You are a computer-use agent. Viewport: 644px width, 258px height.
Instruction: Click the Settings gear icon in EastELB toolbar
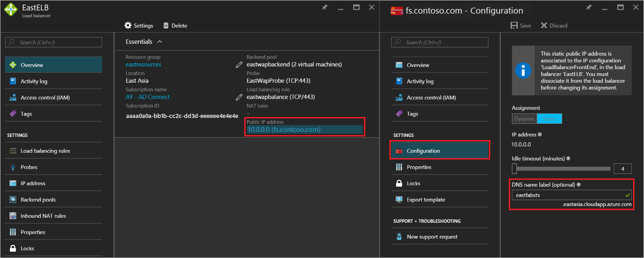(x=128, y=25)
